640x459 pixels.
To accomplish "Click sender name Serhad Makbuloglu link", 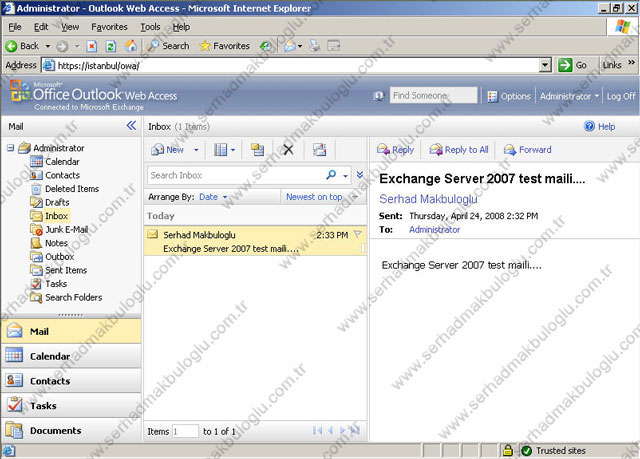I will pyautogui.click(x=428, y=199).
